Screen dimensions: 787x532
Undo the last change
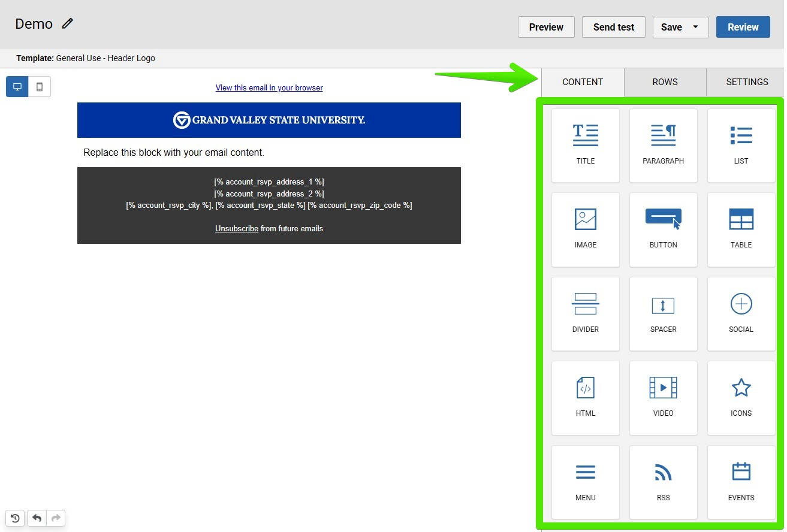coord(37,518)
